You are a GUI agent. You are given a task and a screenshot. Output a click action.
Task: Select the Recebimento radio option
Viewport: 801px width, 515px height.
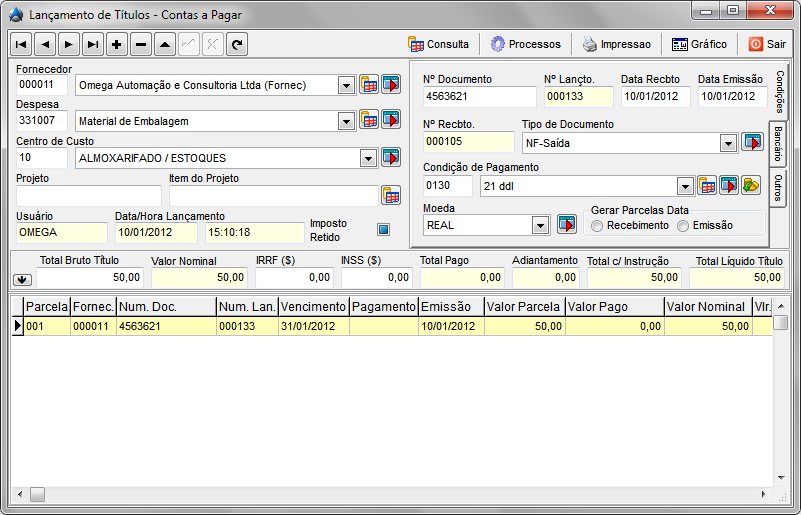pos(597,226)
